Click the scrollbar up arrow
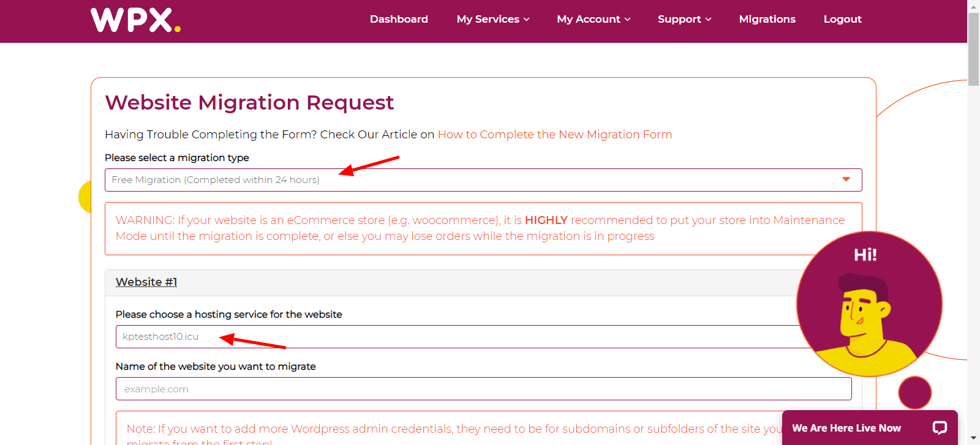Viewport: 980px width, 445px height. [973, 6]
